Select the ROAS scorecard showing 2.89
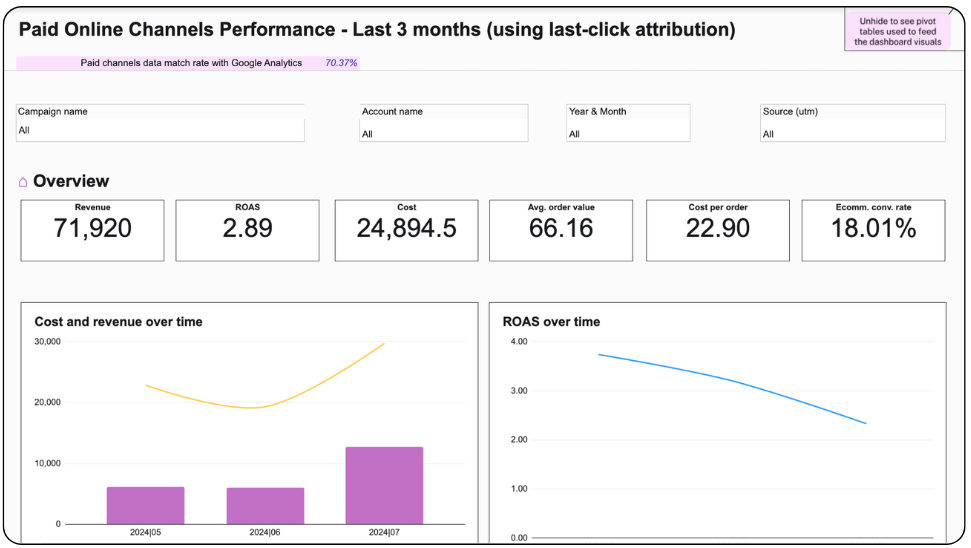The height and width of the screenshot is (548, 971). (247, 230)
